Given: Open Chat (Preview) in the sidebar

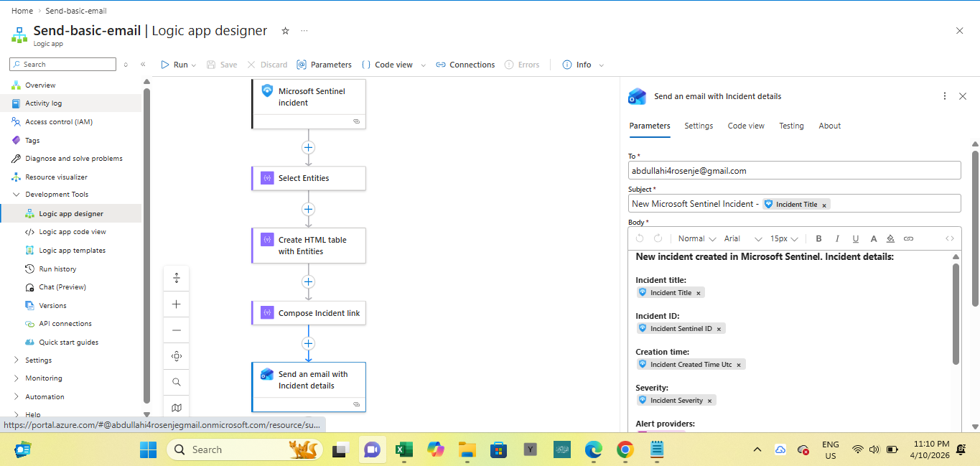Looking at the screenshot, I should pyautogui.click(x=62, y=287).
